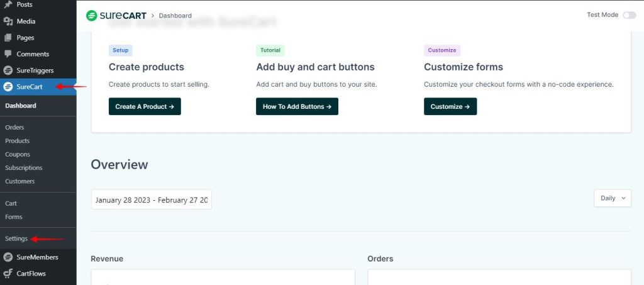Open the date range picker field
The height and width of the screenshot is (285, 644).
pyautogui.click(x=152, y=200)
